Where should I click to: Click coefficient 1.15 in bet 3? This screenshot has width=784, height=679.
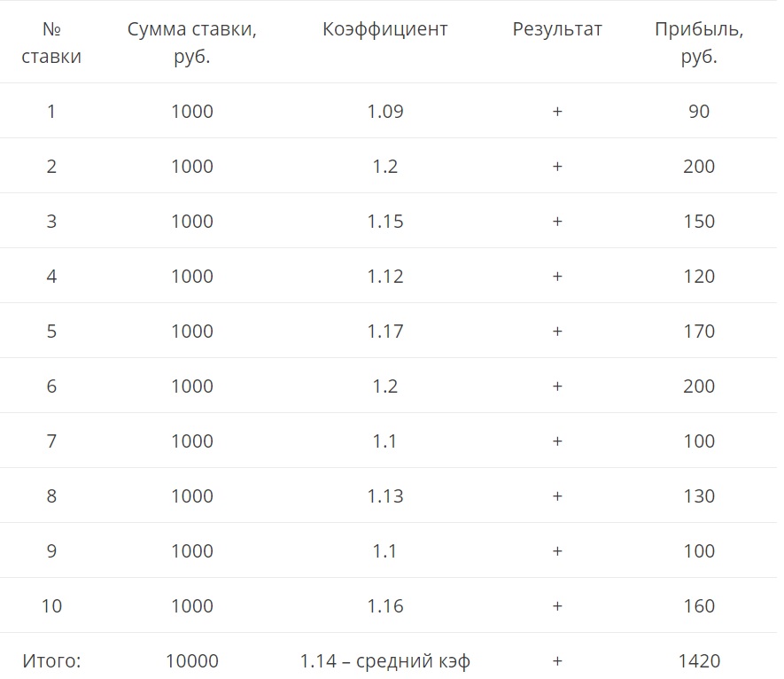(385, 222)
